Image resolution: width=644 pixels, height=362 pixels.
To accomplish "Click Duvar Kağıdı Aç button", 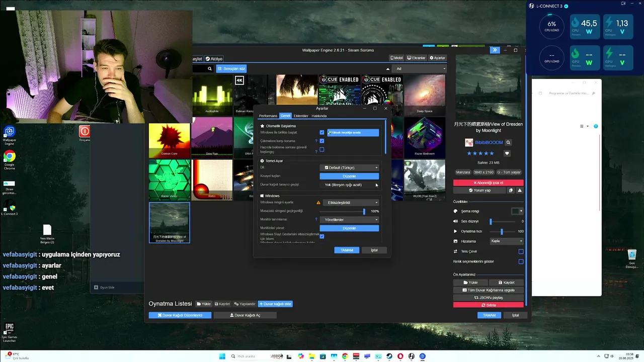I will 245,315.
